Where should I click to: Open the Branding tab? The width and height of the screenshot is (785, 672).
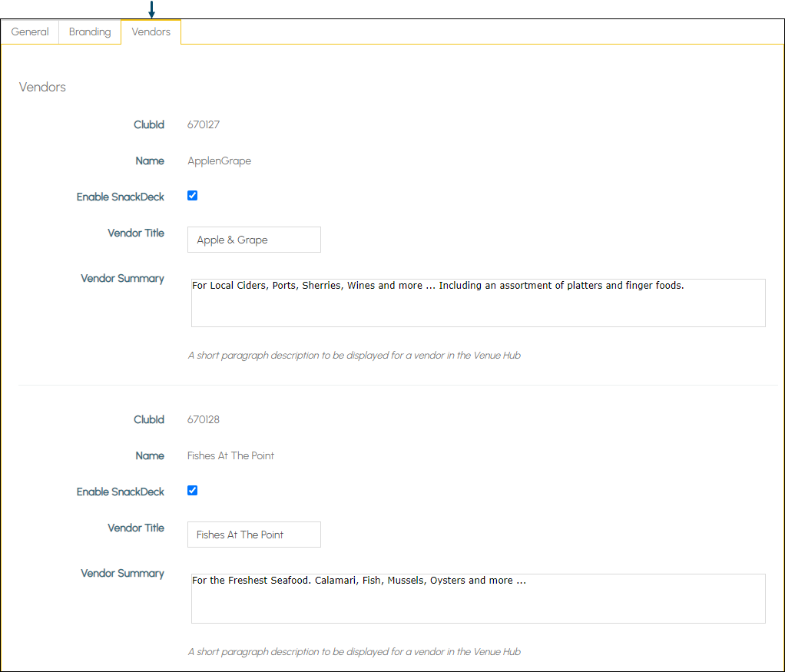point(90,31)
